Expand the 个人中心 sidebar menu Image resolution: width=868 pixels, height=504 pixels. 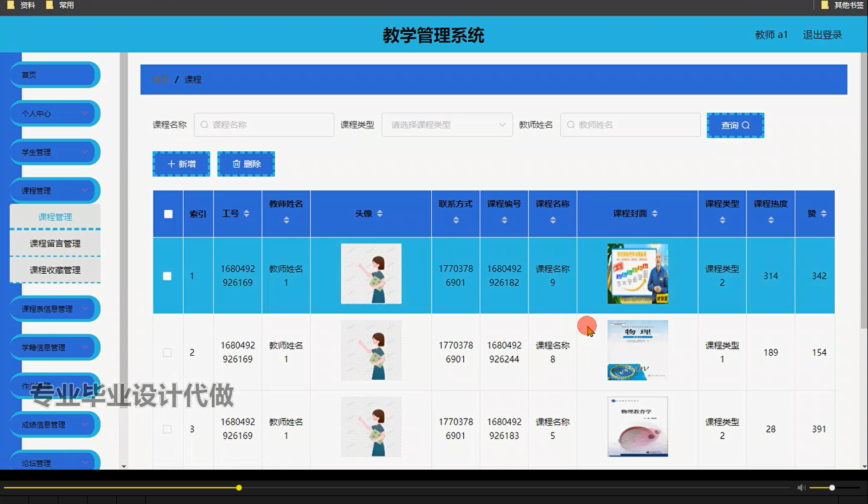point(54,113)
